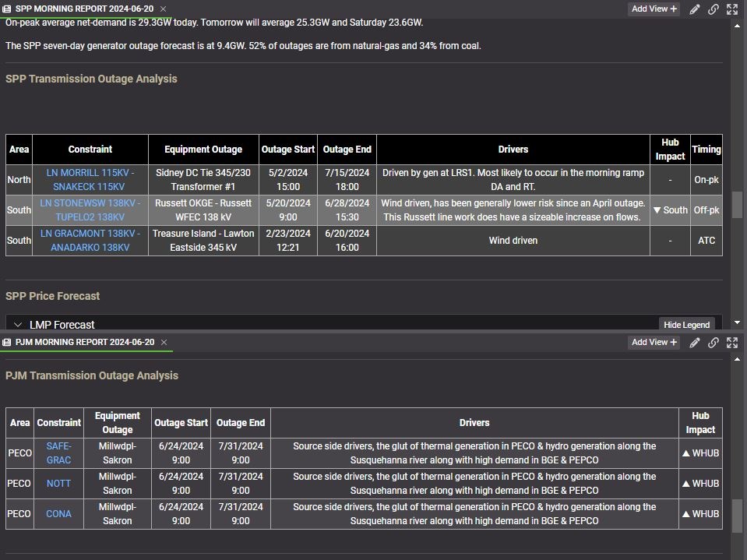Close the SPP Morning Report tab

click(x=163, y=9)
